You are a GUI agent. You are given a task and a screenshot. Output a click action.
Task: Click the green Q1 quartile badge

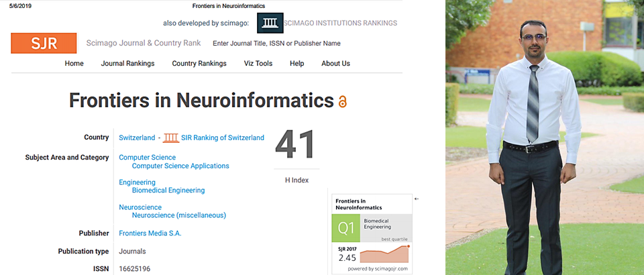tap(345, 228)
